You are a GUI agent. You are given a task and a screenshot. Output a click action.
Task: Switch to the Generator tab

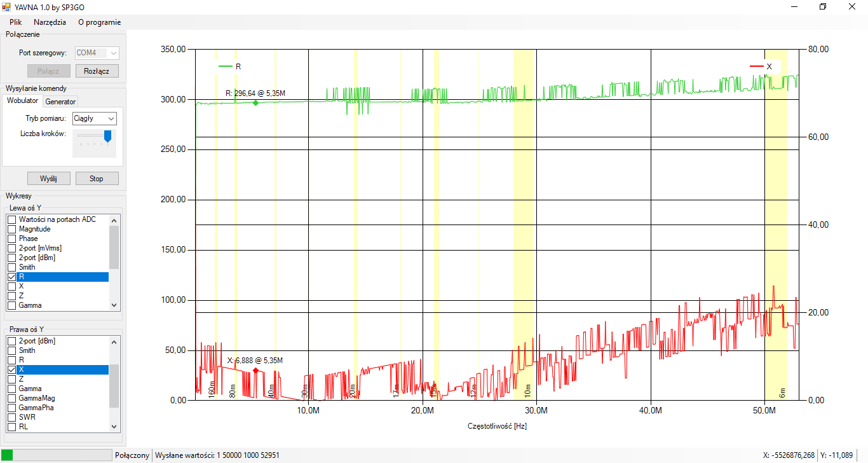tap(60, 102)
